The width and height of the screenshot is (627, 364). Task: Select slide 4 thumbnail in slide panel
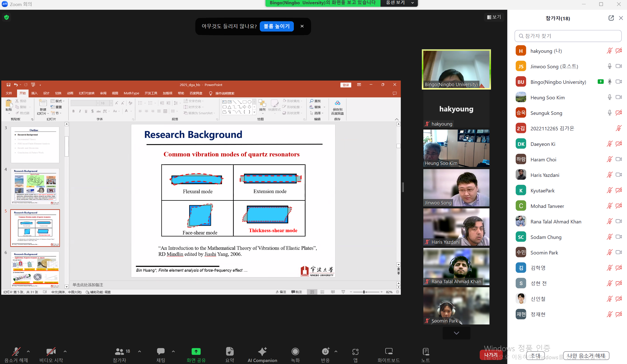click(x=35, y=186)
